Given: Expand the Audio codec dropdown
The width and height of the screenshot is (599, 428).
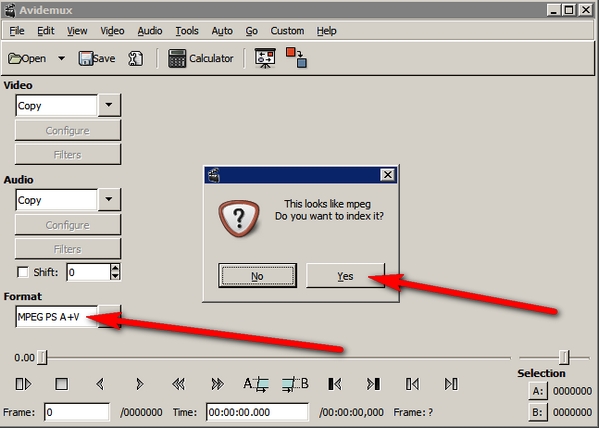Looking at the screenshot, I should (109, 199).
